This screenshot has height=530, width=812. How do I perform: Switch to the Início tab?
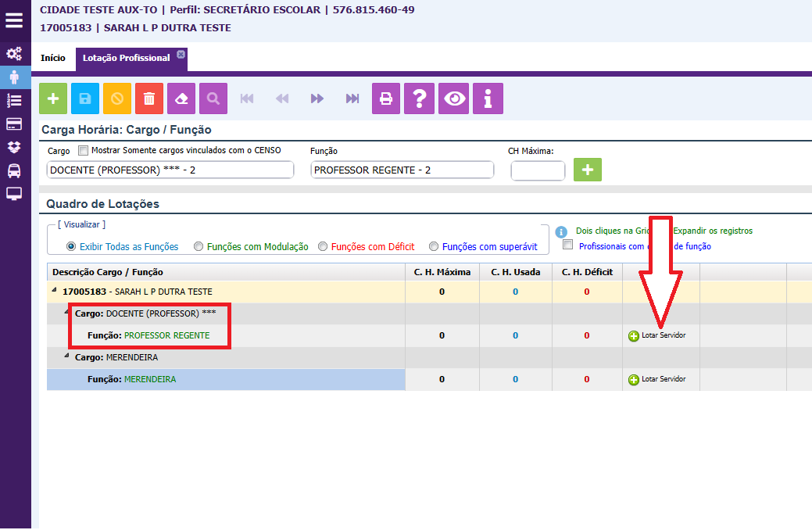53,58
